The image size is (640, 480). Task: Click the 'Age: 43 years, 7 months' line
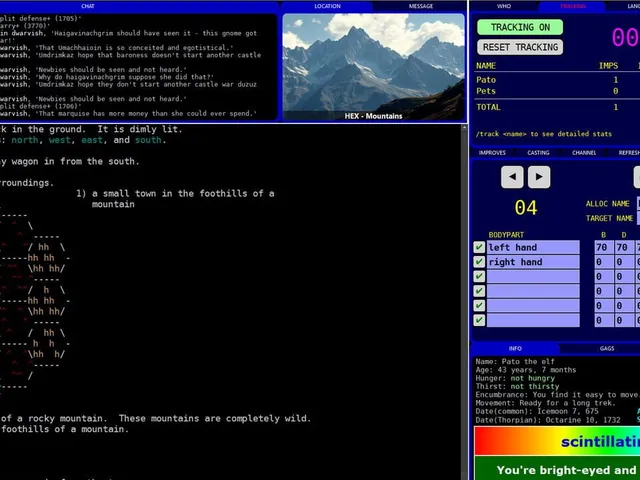point(526,370)
